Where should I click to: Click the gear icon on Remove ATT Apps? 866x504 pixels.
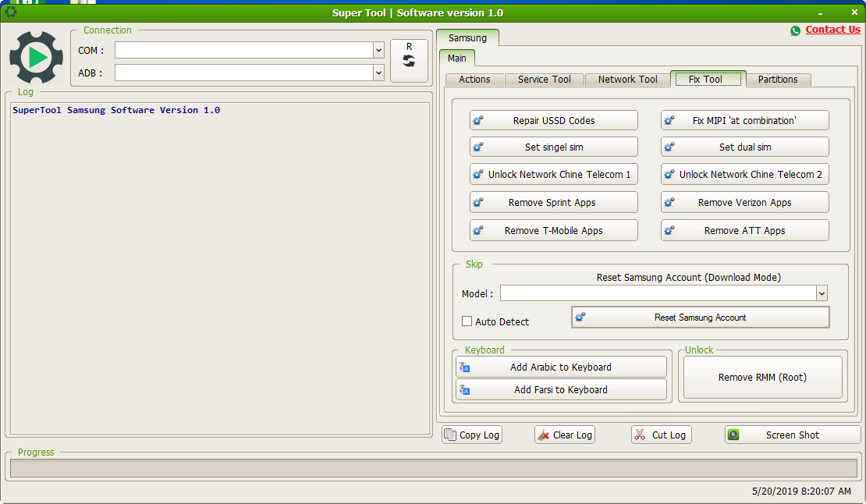669,231
